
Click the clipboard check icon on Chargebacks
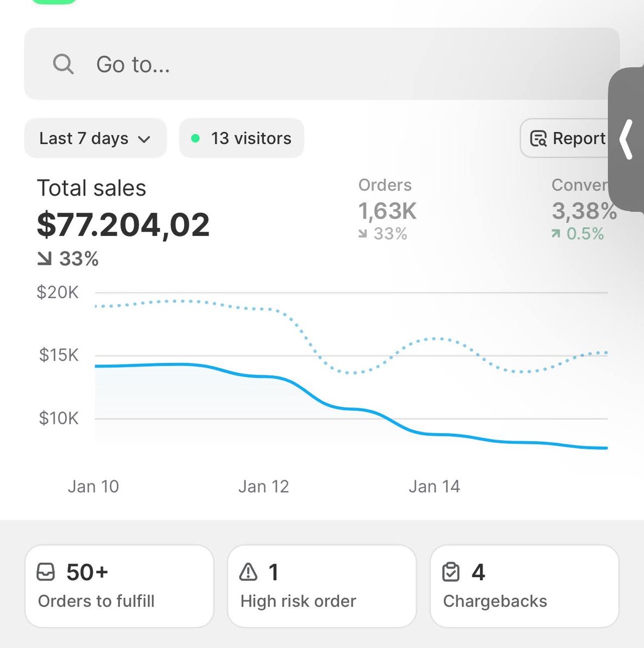451,572
